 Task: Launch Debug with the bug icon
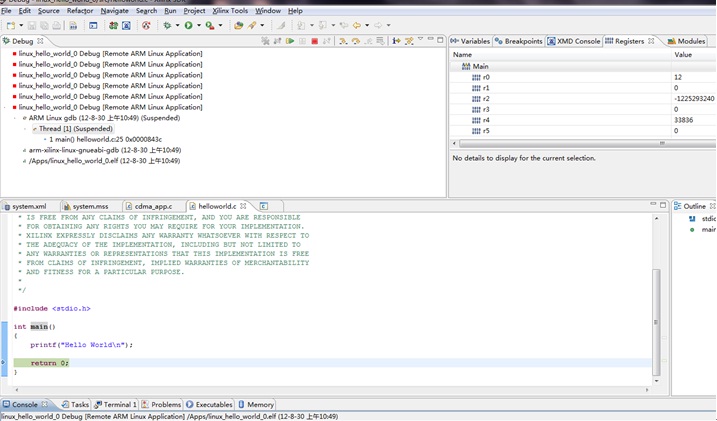click(167, 26)
